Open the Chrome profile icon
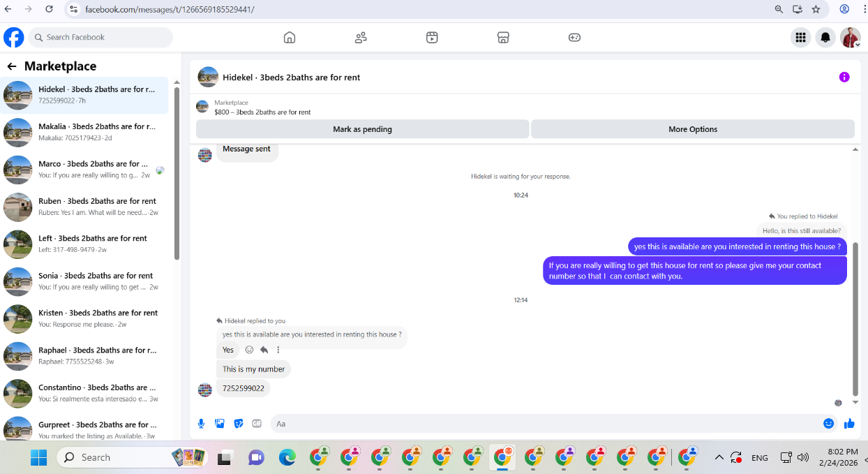Viewport: 868px width, 474px height. [x=844, y=9]
